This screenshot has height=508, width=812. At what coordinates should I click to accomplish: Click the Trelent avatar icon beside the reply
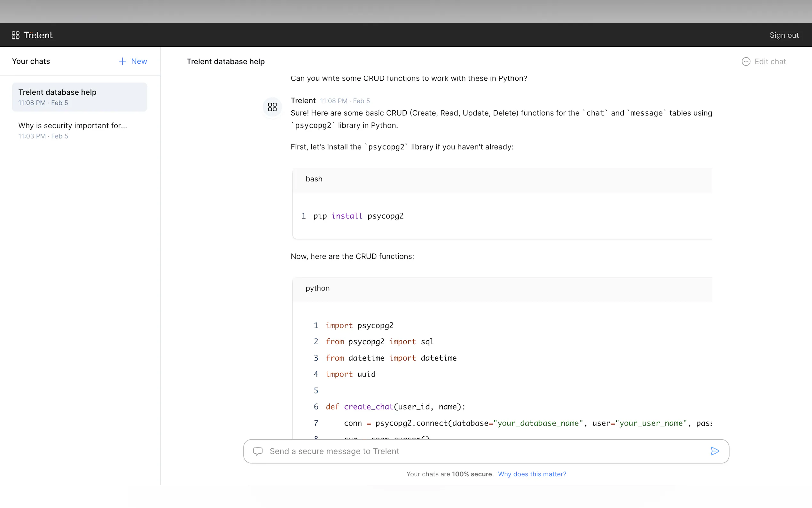click(x=272, y=107)
